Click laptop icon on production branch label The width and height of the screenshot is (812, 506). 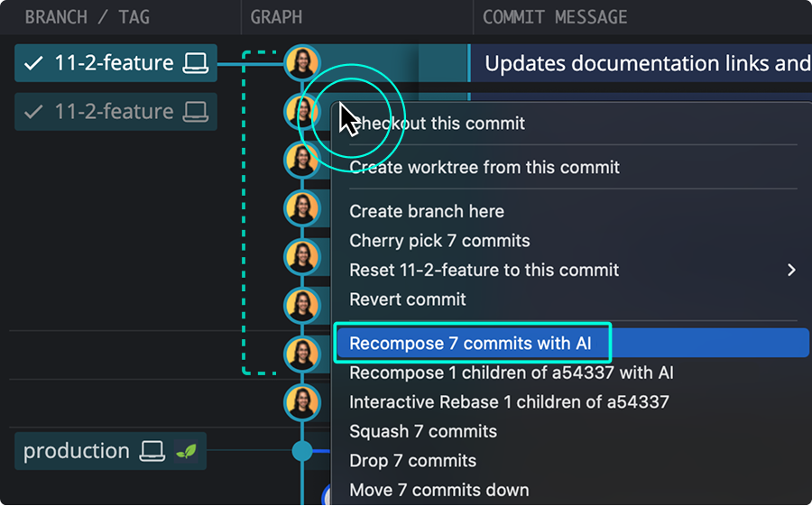pos(152,451)
